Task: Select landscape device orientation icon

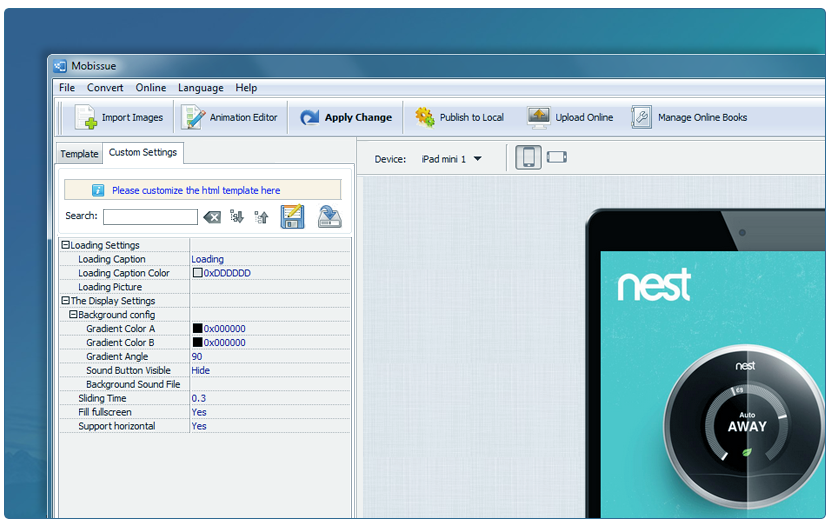Action: click(x=556, y=157)
